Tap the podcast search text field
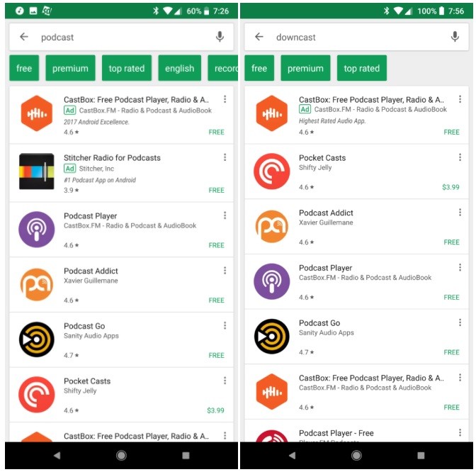Screen dimensions: 476x472 [x=121, y=37]
